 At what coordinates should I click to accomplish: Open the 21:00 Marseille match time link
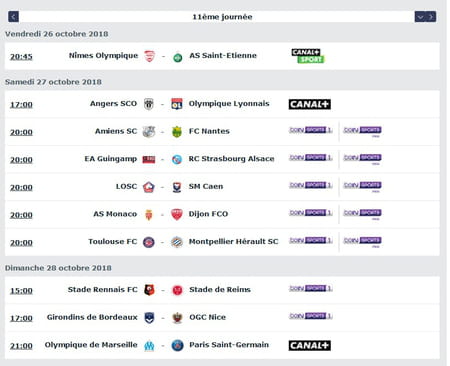click(x=21, y=346)
